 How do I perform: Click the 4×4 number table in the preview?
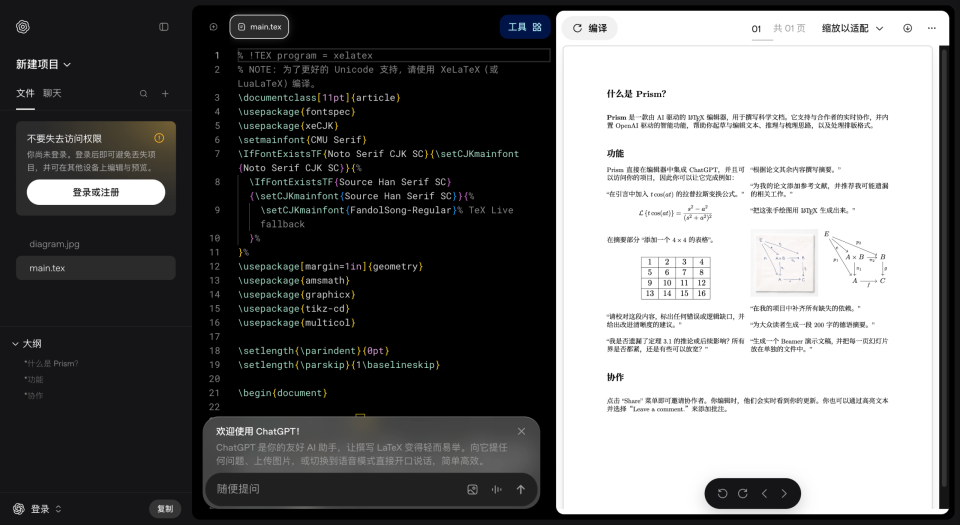click(675, 277)
